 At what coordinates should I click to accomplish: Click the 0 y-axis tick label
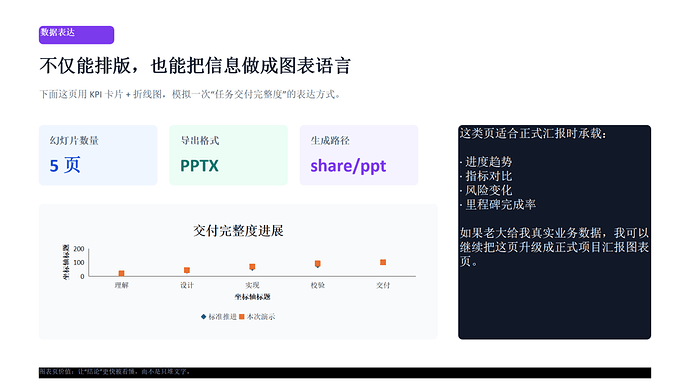coord(82,276)
